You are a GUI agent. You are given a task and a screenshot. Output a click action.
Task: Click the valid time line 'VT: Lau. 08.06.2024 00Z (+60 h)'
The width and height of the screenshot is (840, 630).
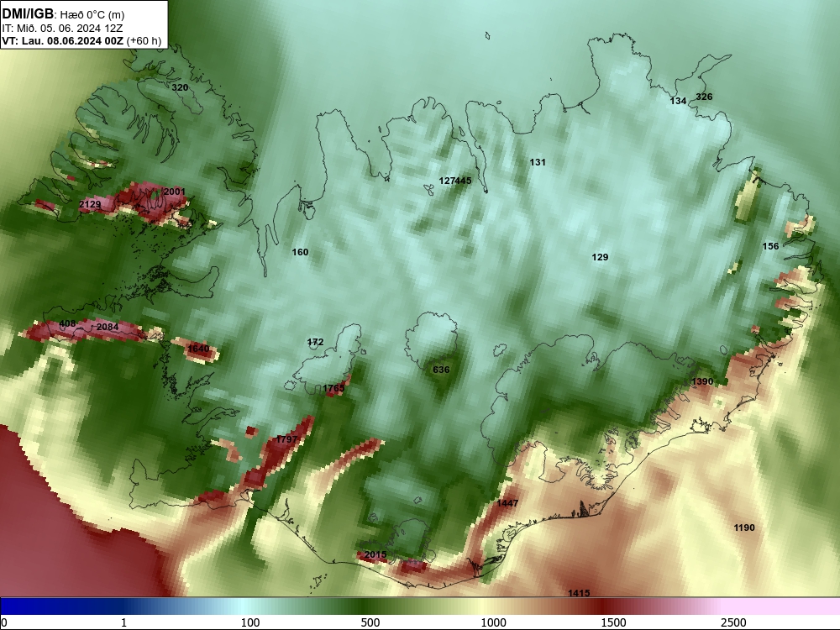pyautogui.click(x=81, y=40)
